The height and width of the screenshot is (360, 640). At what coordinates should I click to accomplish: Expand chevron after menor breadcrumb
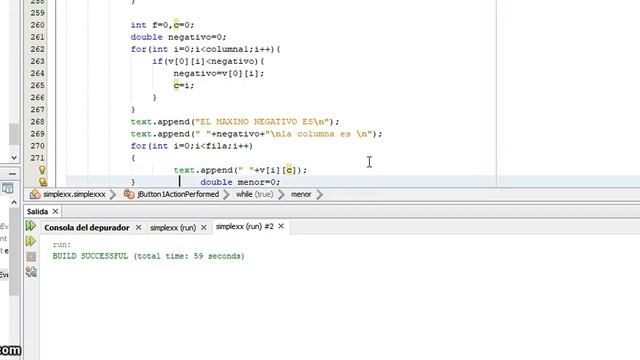pyautogui.click(x=319, y=194)
